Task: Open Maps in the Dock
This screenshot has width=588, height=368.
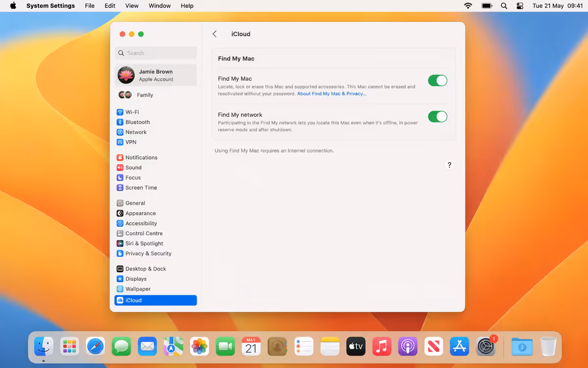Action: (x=173, y=346)
